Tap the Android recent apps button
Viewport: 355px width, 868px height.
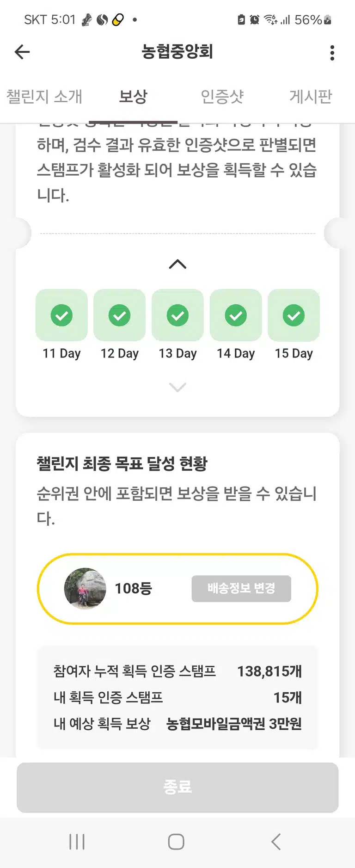point(77,842)
